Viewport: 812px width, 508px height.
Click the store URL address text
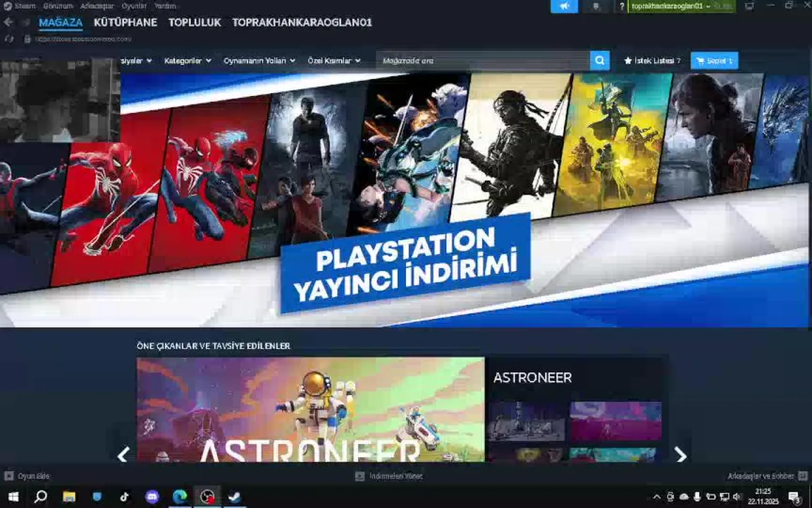(x=83, y=39)
